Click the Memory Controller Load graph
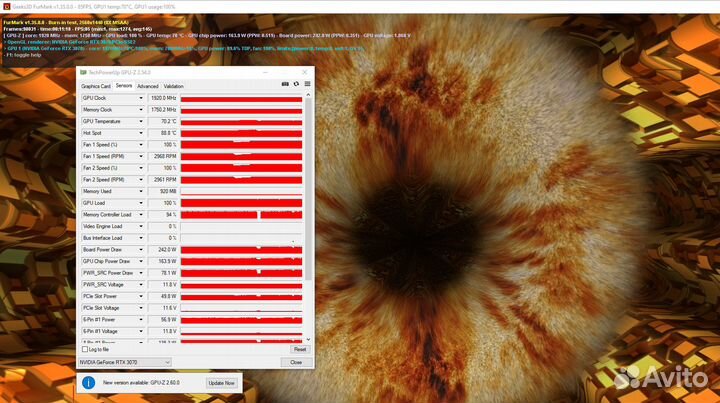 [242, 215]
